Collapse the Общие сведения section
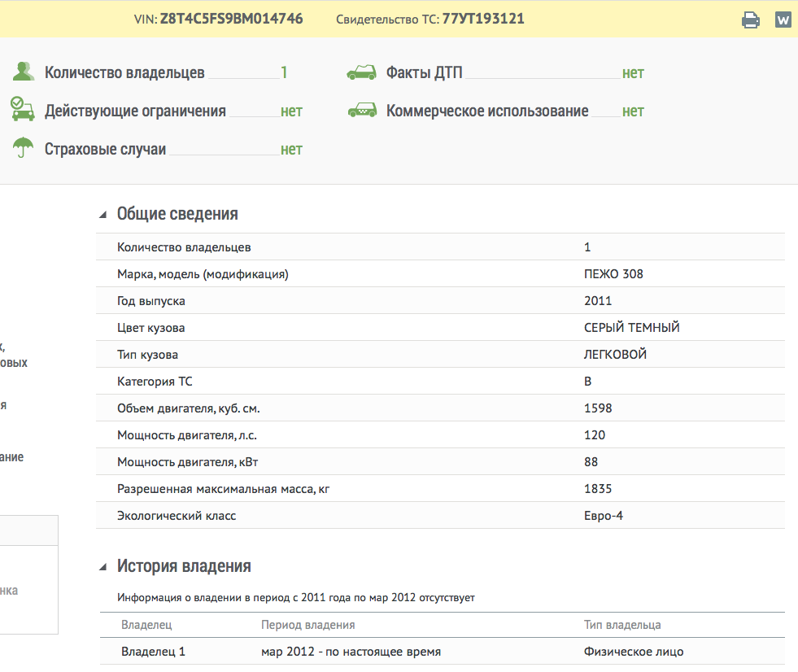This screenshot has width=798, height=672. (103, 215)
